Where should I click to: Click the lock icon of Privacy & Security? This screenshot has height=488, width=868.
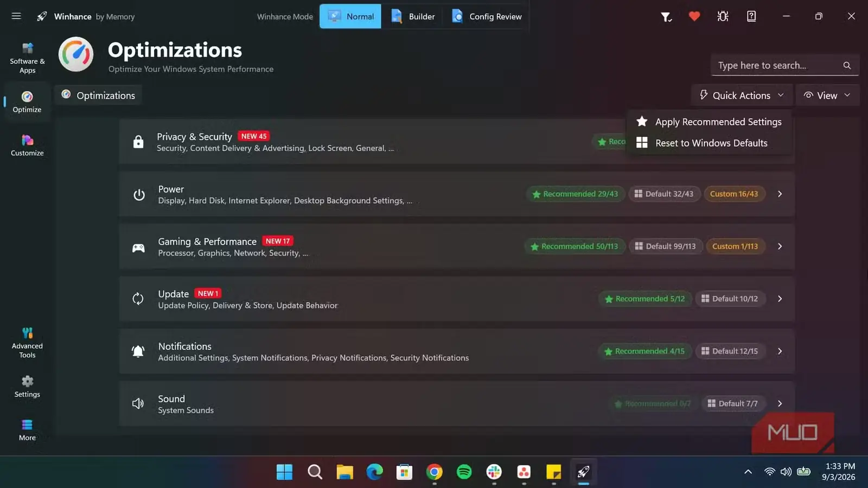point(138,142)
